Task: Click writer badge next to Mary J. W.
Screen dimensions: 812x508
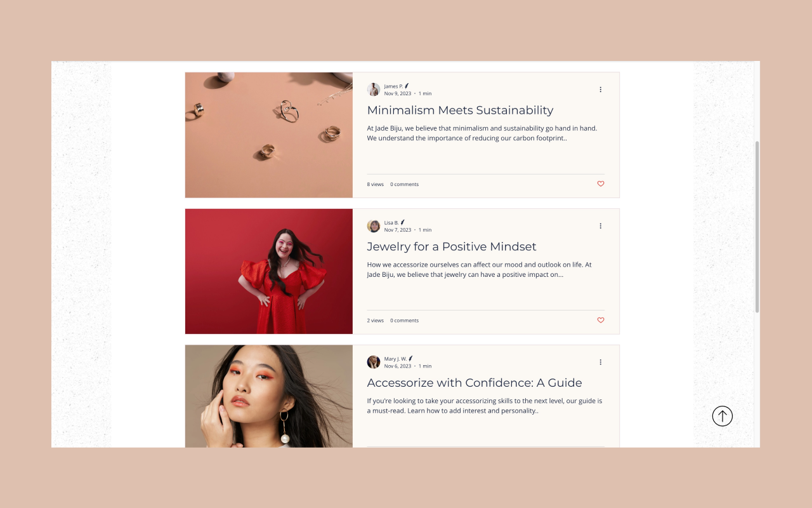Action: tap(411, 359)
